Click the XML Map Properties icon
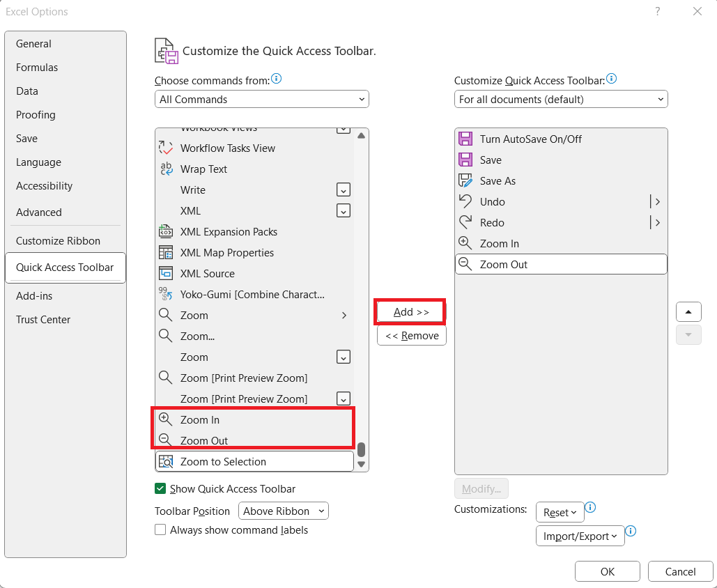Viewport: 717px width, 588px height. coord(165,252)
